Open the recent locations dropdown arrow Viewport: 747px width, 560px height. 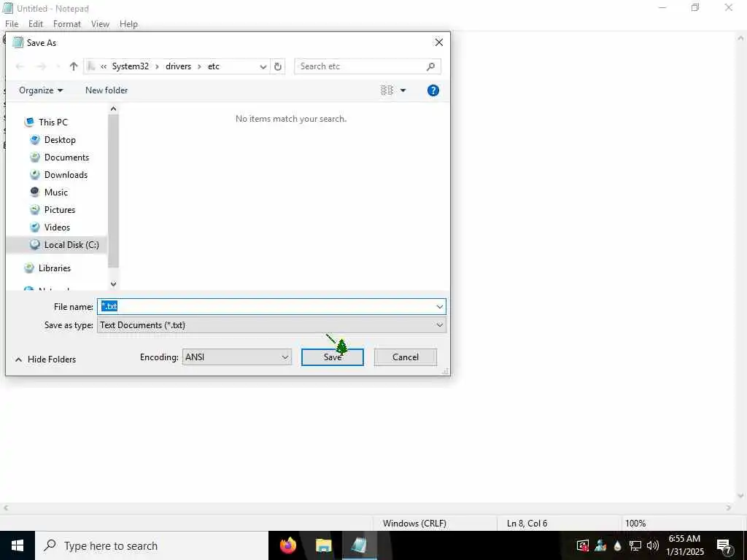(x=58, y=66)
